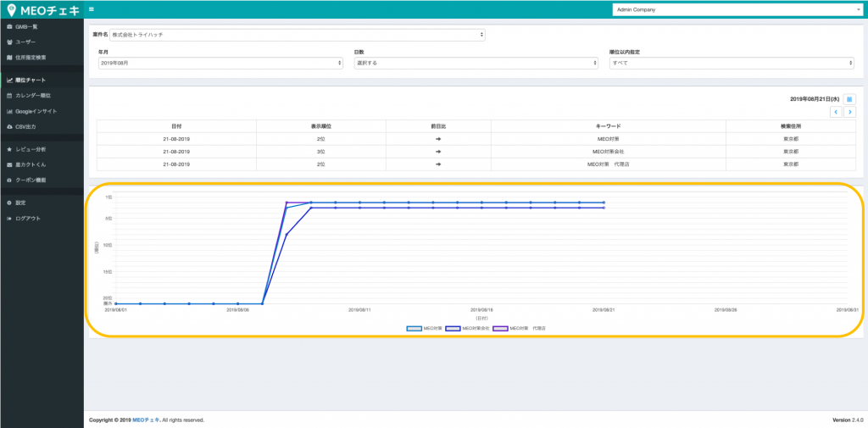
Task: Click the GMB一覧 briefcase icon
Action: [x=9, y=26]
